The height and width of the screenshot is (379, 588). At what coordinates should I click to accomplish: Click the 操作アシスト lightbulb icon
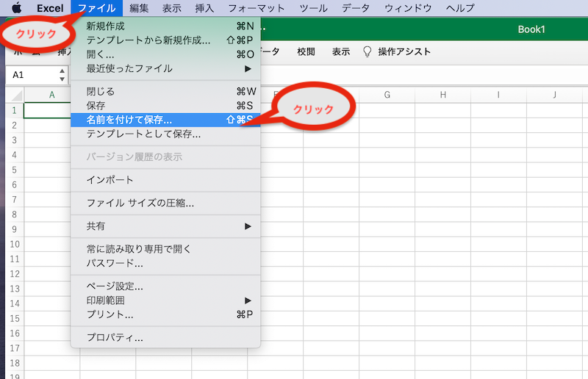(367, 51)
